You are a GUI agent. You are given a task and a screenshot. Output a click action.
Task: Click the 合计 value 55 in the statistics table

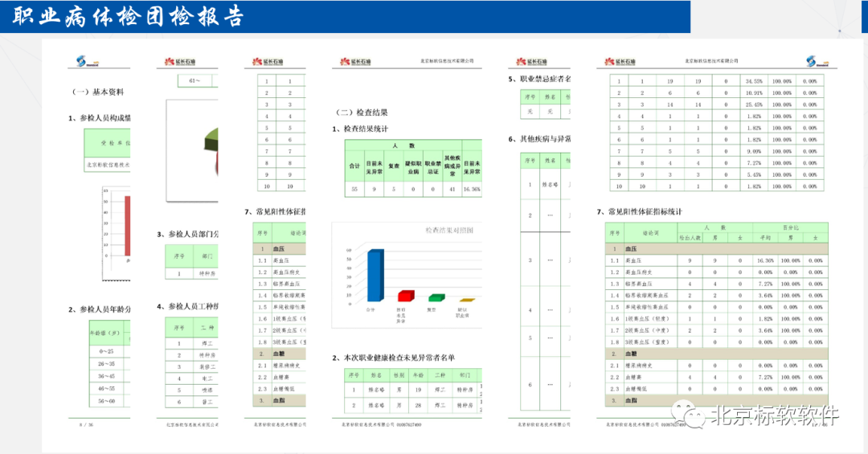354,189
